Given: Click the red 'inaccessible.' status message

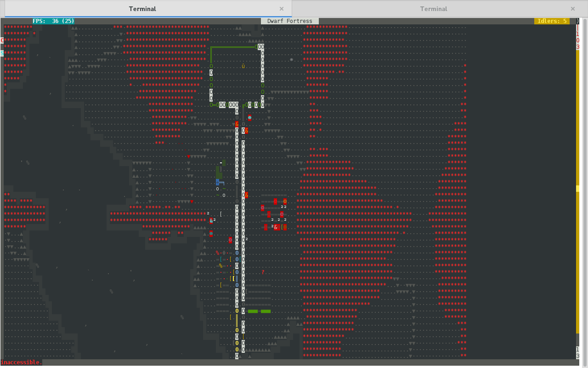Looking at the screenshot, I should (x=21, y=362).
